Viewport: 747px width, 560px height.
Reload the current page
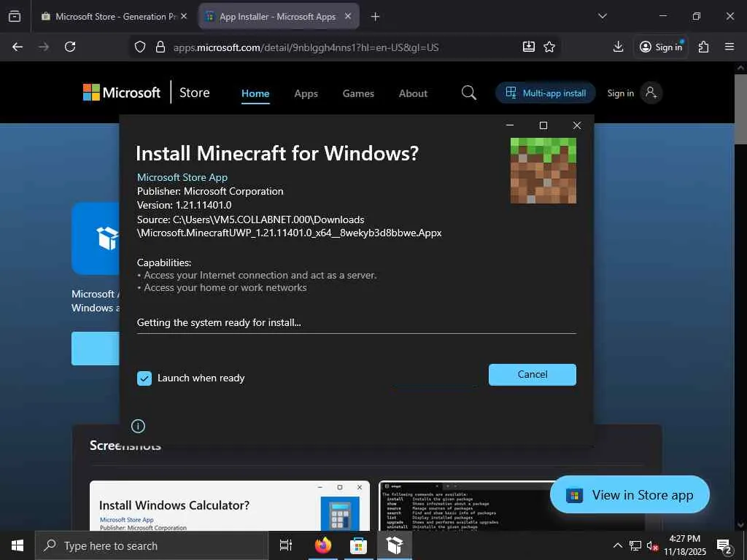click(70, 47)
